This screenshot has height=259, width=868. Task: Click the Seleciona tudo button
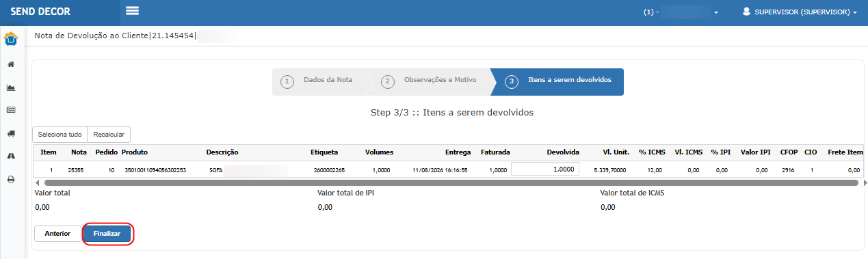(60, 135)
